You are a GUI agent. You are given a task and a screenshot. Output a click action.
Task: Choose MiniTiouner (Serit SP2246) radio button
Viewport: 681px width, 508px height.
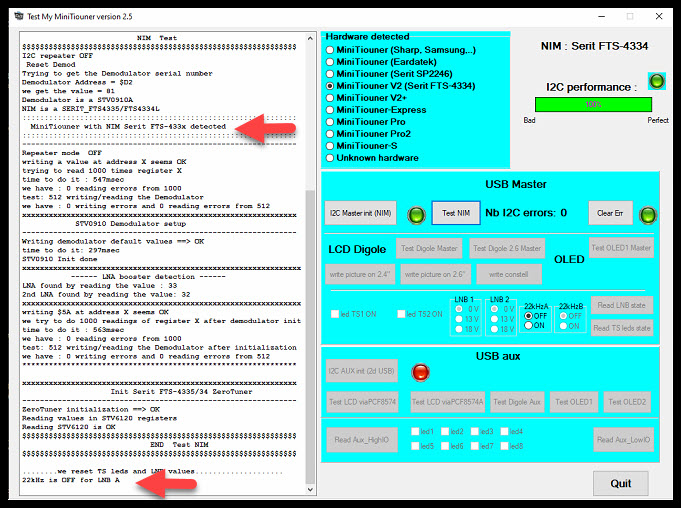pyautogui.click(x=330, y=74)
